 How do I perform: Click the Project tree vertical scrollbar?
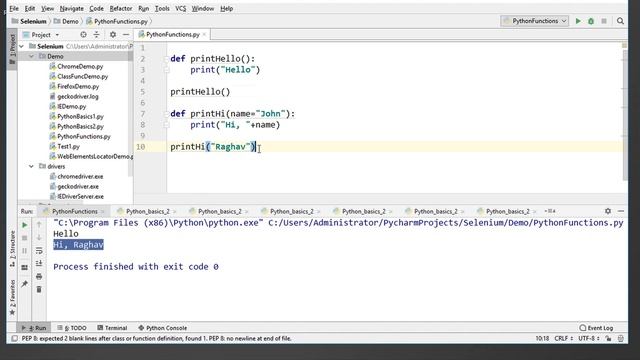coord(131,114)
